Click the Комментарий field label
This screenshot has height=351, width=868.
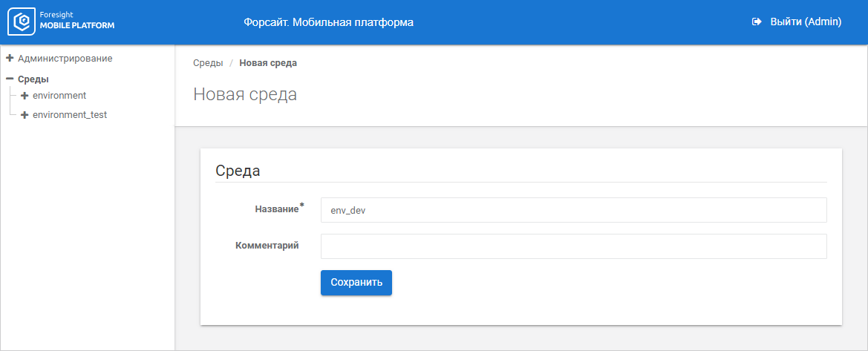pyautogui.click(x=267, y=246)
